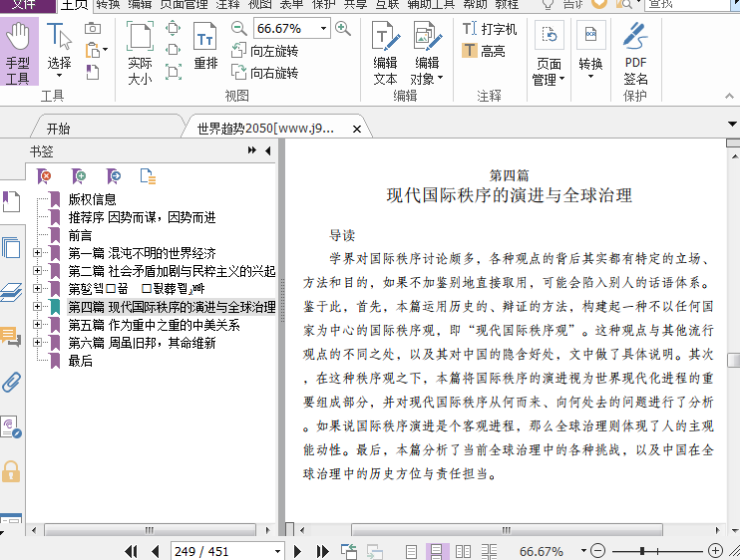This screenshot has height=560, width=740.
Task: Open the 前言 bookmark
Action: click(x=80, y=235)
